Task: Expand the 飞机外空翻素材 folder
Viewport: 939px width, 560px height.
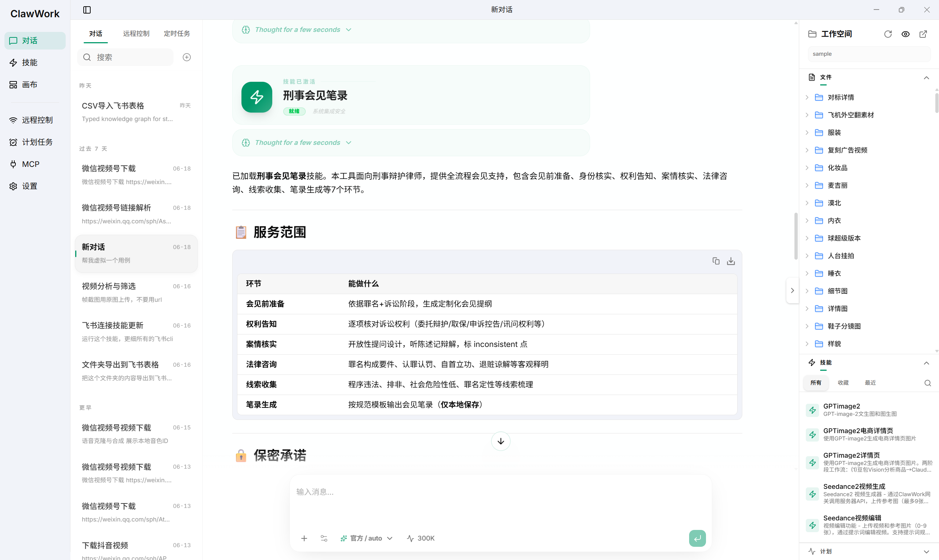Action: pyautogui.click(x=807, y=115)
